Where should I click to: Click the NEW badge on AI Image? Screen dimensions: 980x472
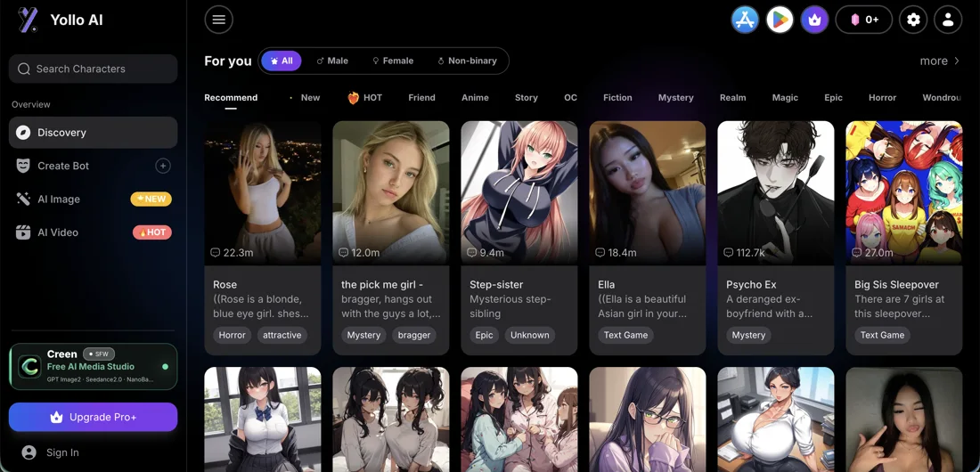(151, 199)
